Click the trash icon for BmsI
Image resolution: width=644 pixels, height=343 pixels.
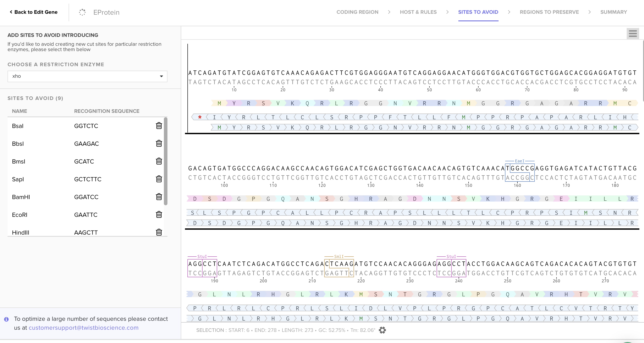(159, 161)
